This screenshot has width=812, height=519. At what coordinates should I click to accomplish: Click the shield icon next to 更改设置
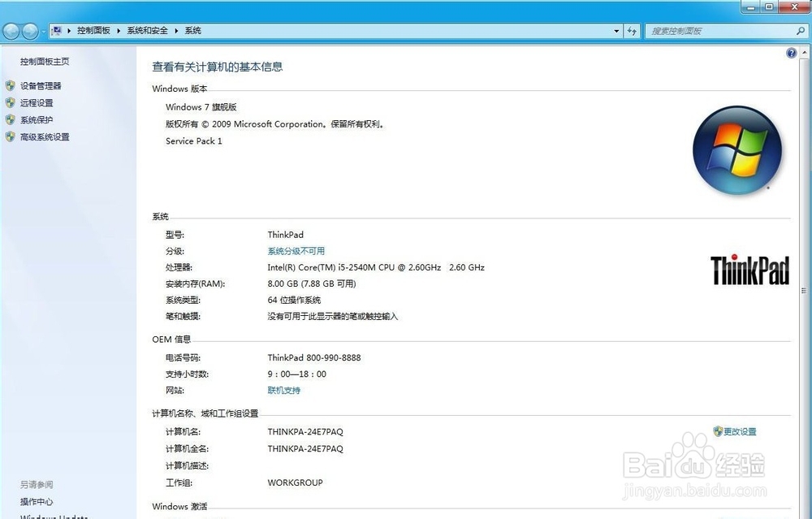718,431
